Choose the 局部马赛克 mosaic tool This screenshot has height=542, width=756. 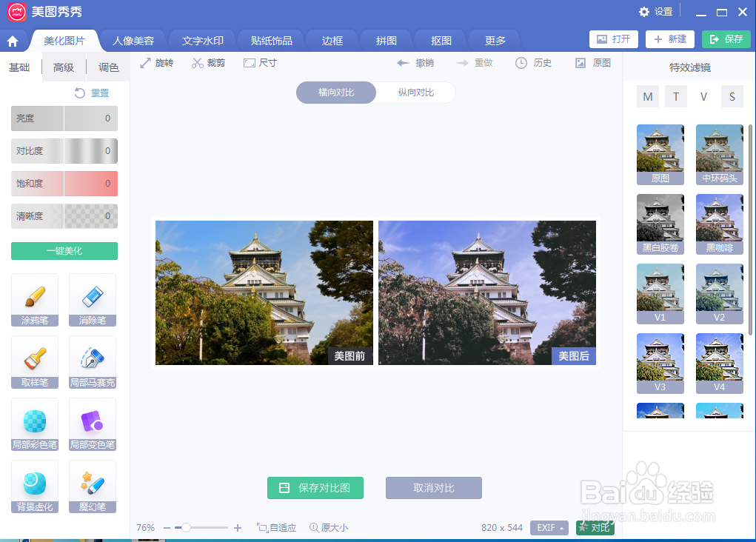click(92, 362)
